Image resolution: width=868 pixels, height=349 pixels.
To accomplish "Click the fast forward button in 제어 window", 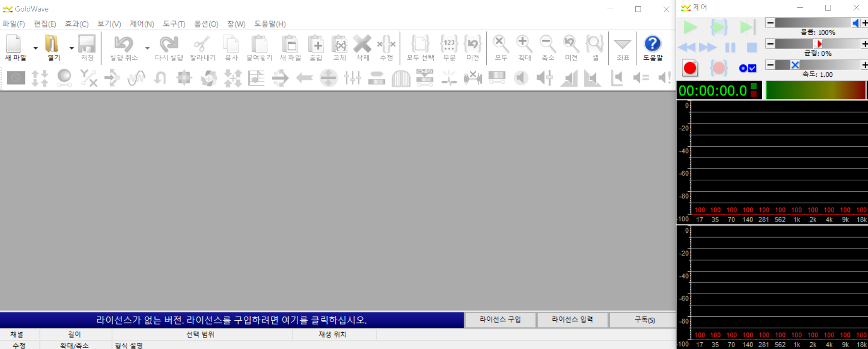I will click(707, 47).
